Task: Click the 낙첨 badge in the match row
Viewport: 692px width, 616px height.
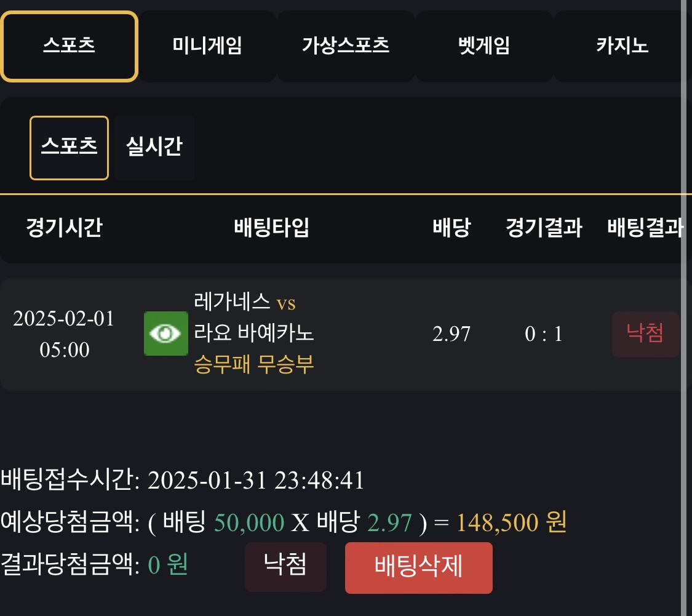Action: tap(645, 334)
